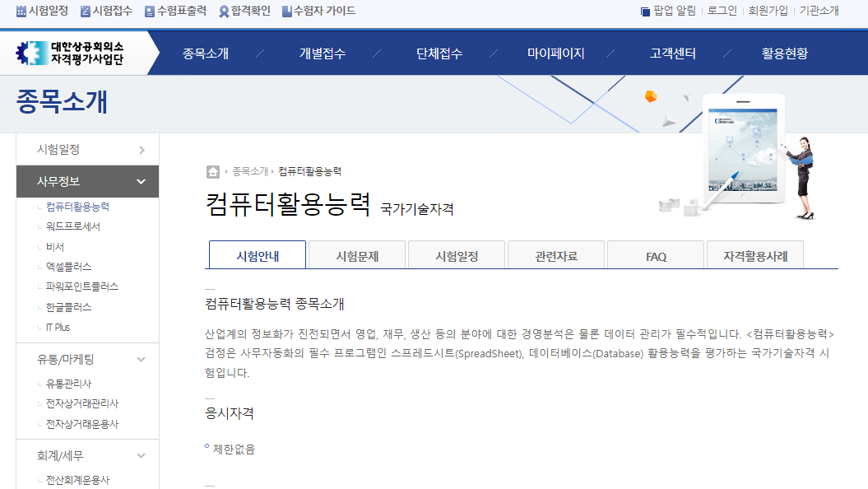Open 시험일정 calendar icon in top bar
Screen dimensions: 868x489
[21, 11]
